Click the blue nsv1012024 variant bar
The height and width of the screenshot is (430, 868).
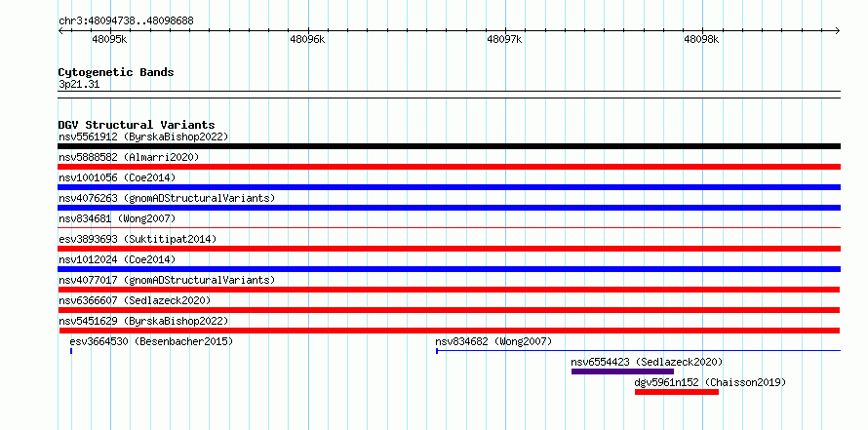(449, 269)
